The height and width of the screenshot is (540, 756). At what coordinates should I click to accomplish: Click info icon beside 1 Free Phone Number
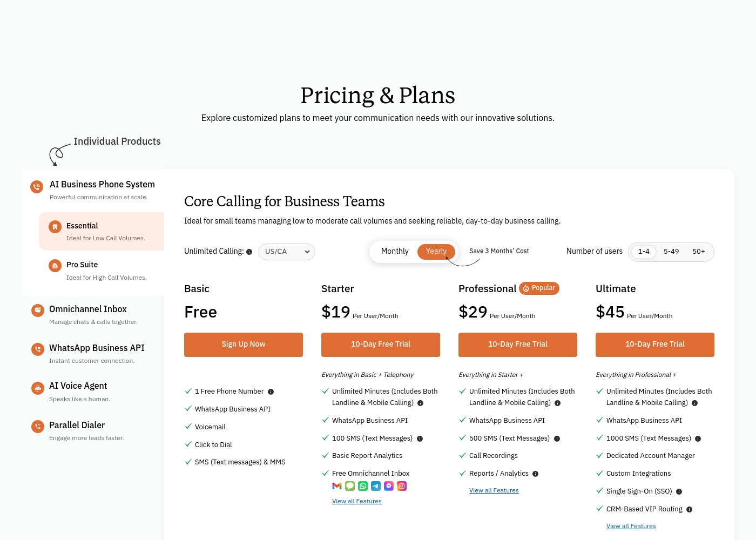click(x=271, y=392)
